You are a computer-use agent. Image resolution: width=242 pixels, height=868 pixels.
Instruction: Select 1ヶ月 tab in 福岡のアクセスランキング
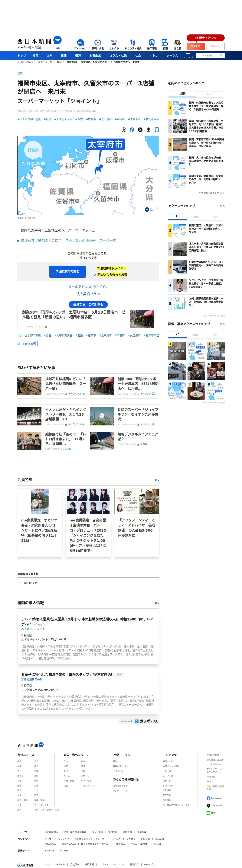coord(210,94)
